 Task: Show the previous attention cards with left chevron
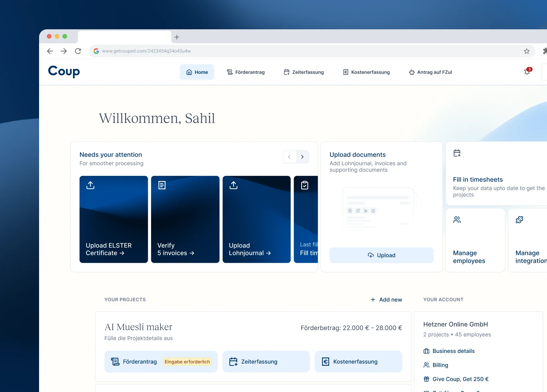289,157
